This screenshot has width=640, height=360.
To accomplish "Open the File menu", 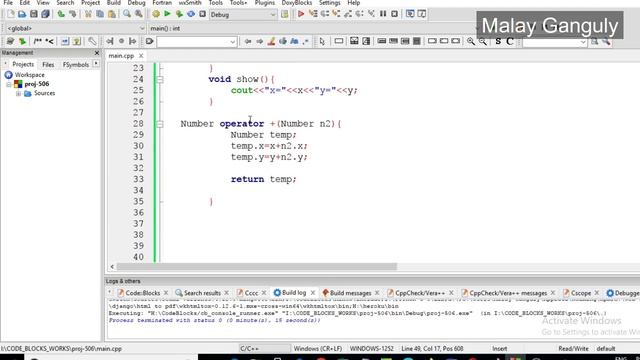I will [8, 3].
